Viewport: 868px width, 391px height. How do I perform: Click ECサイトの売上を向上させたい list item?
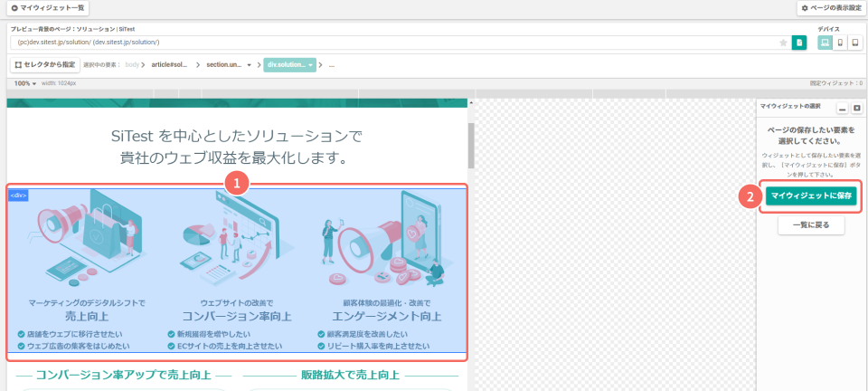[x=225, y=346]
